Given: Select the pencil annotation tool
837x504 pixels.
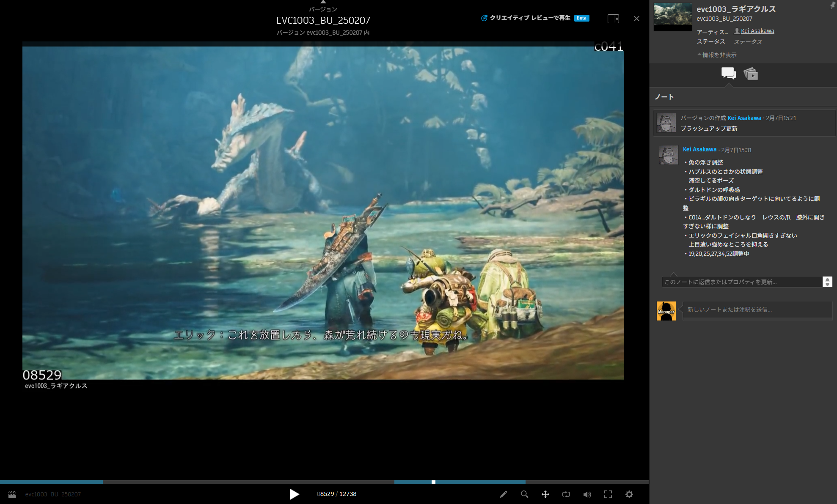Looking at the screenshot, I should tap(503, 494).
